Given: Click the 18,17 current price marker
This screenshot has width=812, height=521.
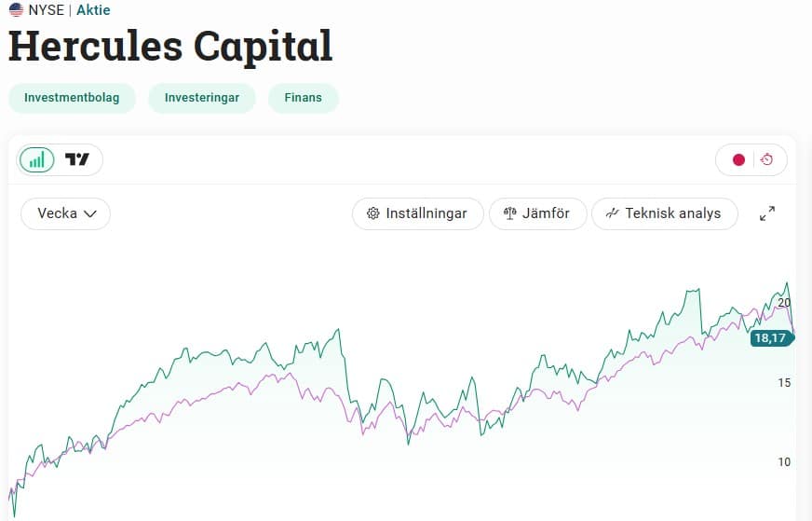Looking at the screenshot, I should pos(772,338).
